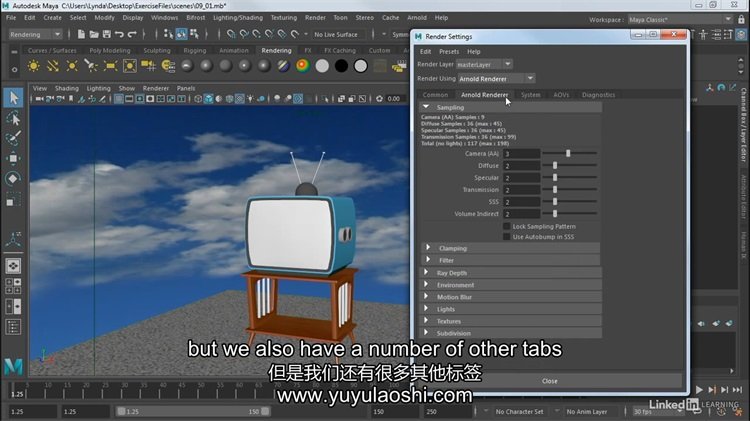Click the Specular samples value field
This screenshot has height=421, width=750.
pyautogui.click(x=521, y=177)
